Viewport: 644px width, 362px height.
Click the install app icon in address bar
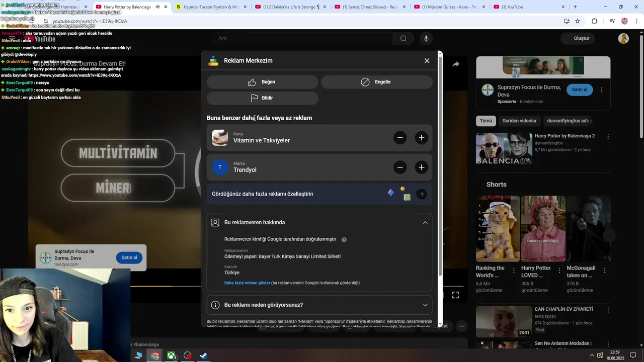pyautogui.click(x=567, y=21)
